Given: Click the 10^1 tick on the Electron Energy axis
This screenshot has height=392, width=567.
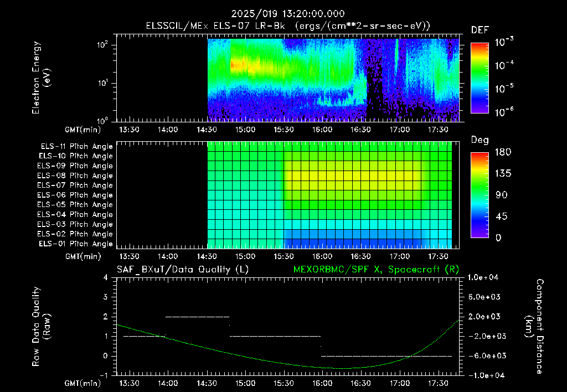Looking at the screenshot, I should (x=102, y=83).
